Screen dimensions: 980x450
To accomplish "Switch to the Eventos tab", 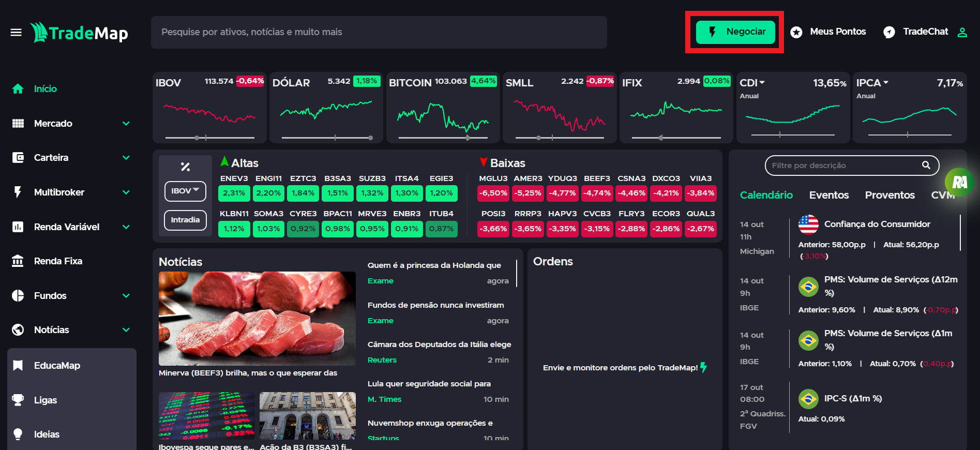I will [829, 195].
